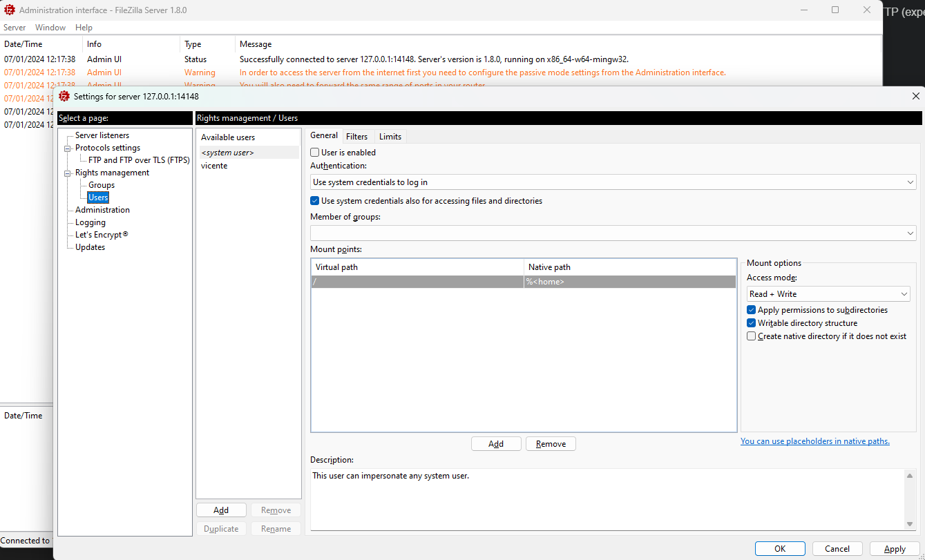Click the virtual path '/' cell
The image size is (925, 560).
point(417,282)
